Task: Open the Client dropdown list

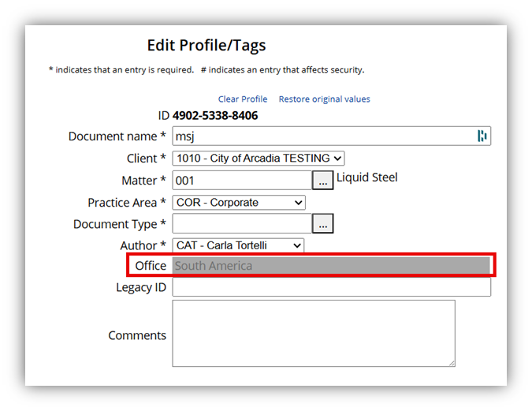Action: (x=259, y=159)
